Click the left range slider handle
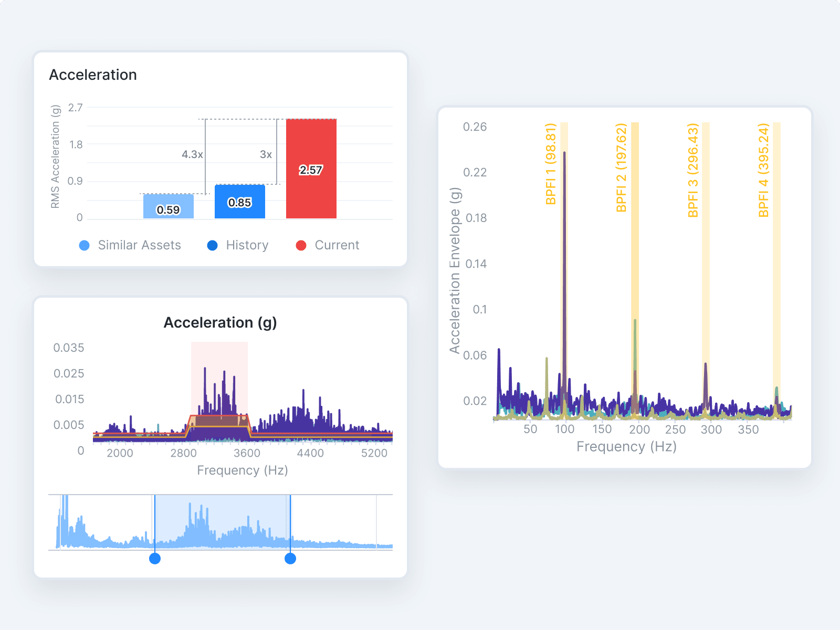Image resolution: width=840 pixels, height=630 pixels. [155, 559]
